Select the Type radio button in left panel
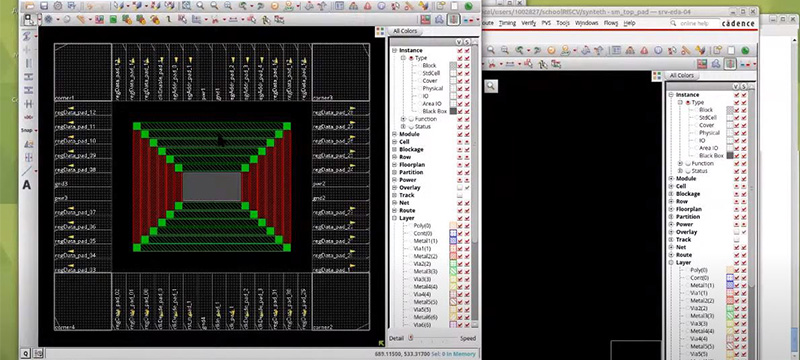 pyautogui.click(x=411, y=58)
